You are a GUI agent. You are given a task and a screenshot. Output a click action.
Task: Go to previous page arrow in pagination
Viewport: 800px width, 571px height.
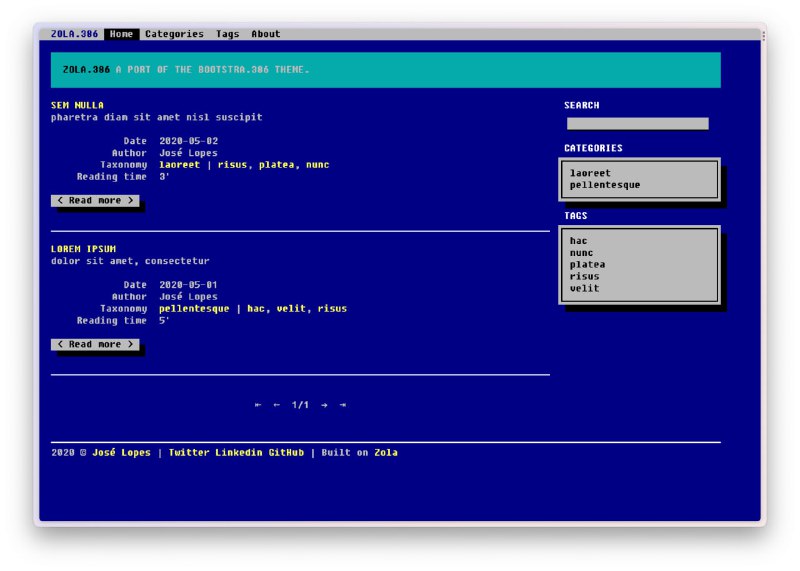(x=277, y=405)
